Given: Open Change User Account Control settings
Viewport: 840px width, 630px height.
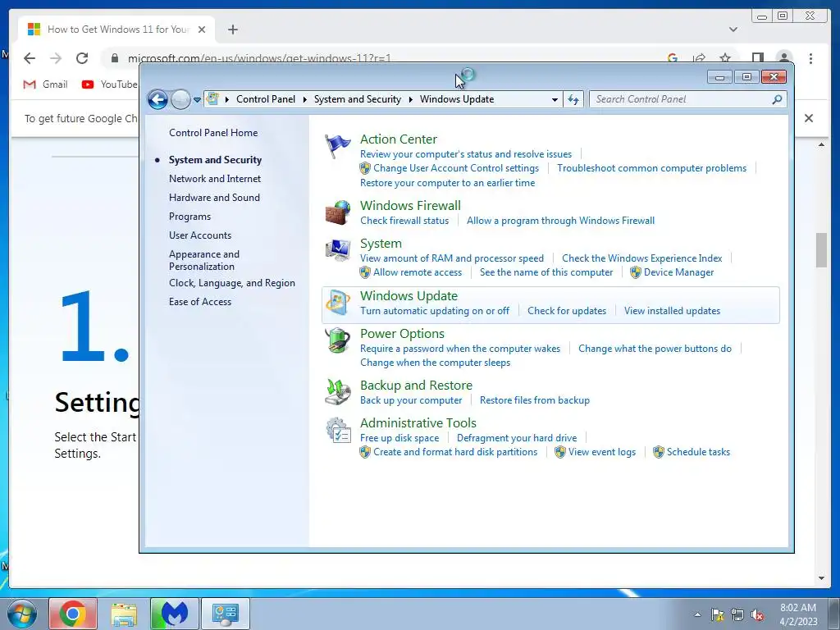Looking at the screenshot, I should coord(456,168).
